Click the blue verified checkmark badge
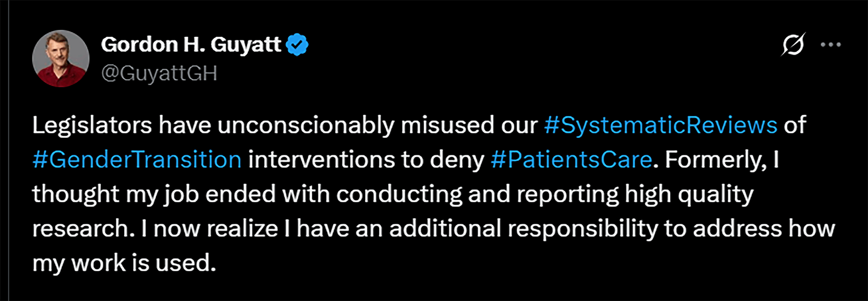 click(297, 44)
